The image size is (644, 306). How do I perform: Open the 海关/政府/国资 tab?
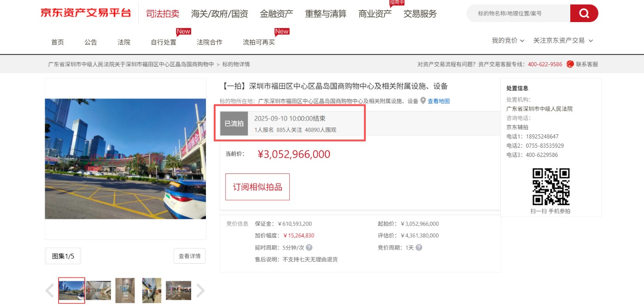pyautogui.click(x=220, y=14)
